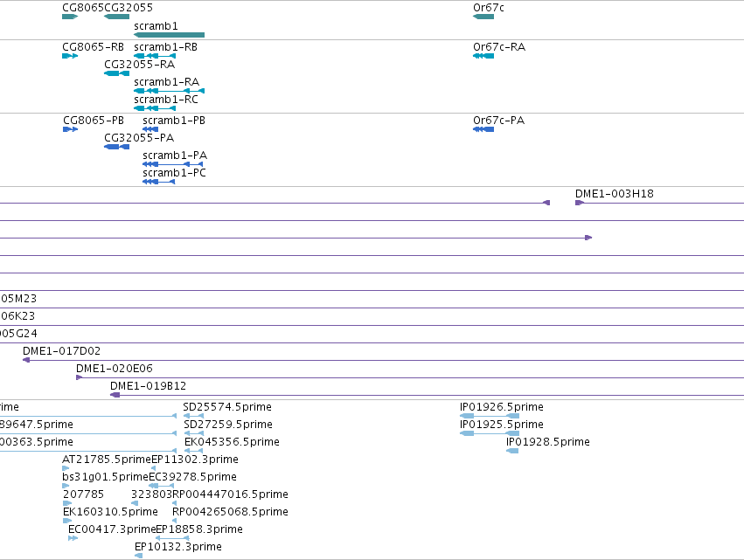Click the scramb1-RA transcript feature
Screen dimensions: 744x560
[x=170, y=91]
